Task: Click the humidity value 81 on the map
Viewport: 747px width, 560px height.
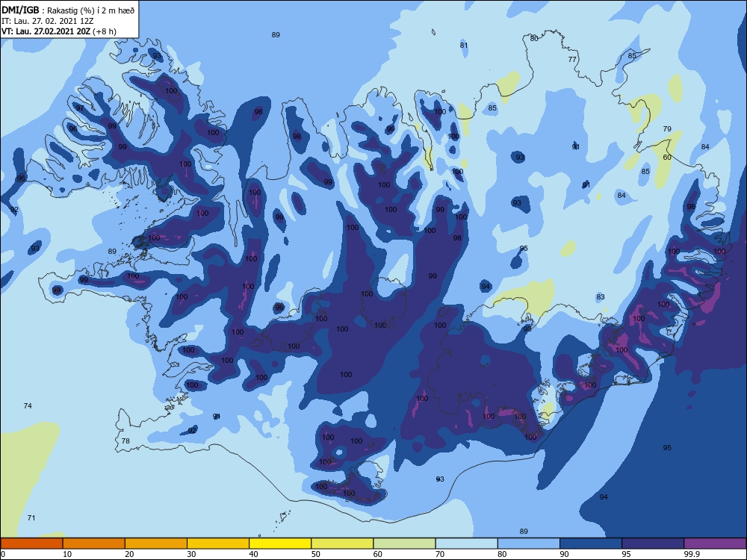Action: [x=464, y=46]
